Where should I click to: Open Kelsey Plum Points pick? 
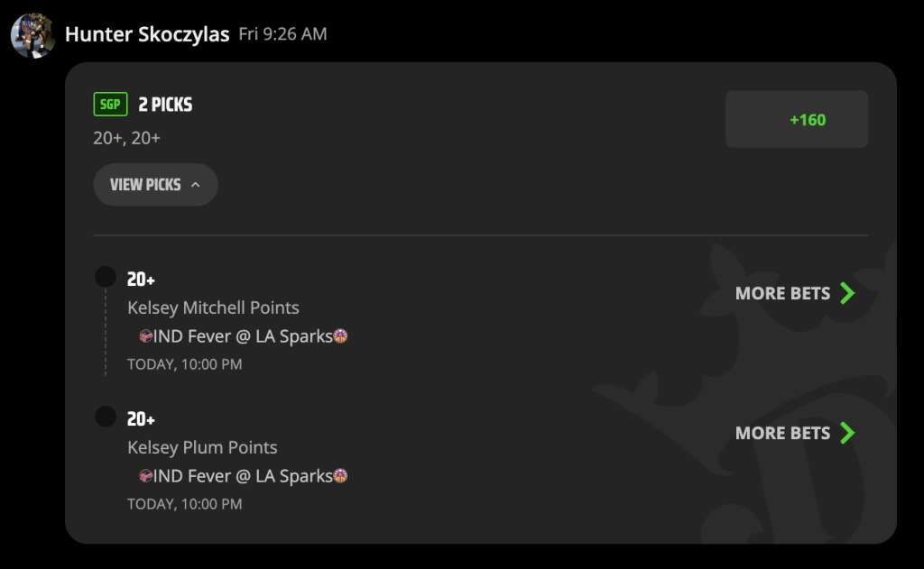pos(202,447)
